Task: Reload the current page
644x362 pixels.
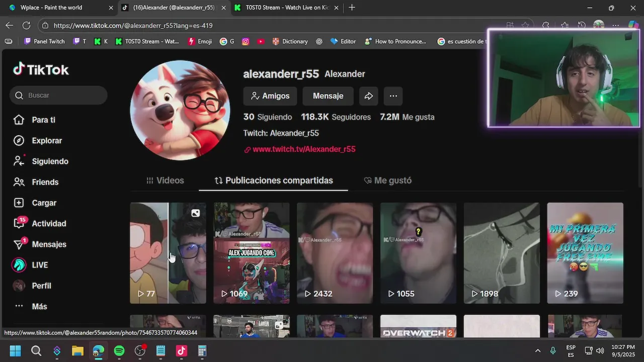Action: click(x=27, y=25)
